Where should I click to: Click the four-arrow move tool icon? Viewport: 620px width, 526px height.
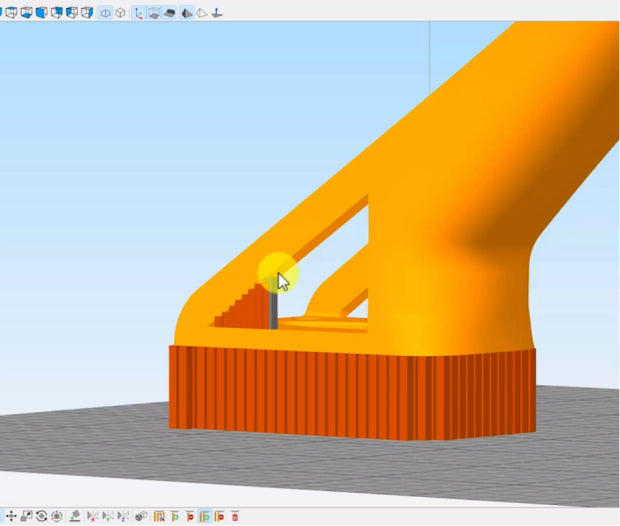click(x=12, y=516)
